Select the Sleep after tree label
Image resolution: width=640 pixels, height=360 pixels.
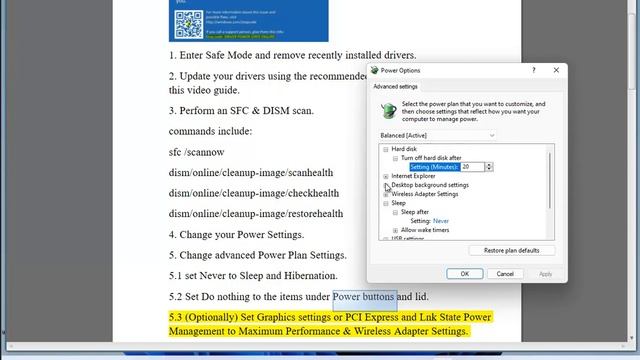click(x=415, y=212)
